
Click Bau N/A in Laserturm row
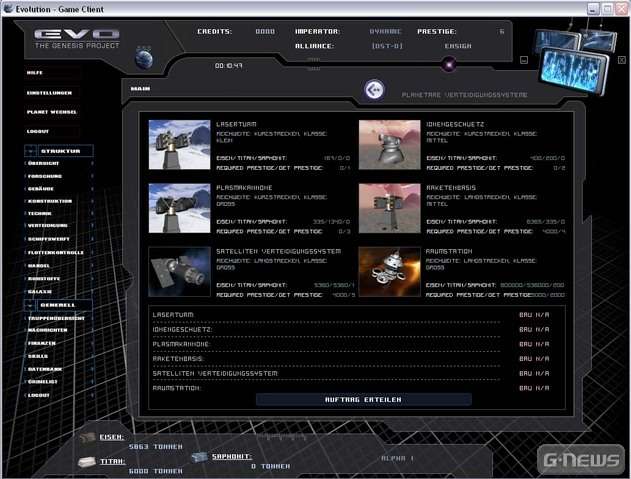[534, 315]
